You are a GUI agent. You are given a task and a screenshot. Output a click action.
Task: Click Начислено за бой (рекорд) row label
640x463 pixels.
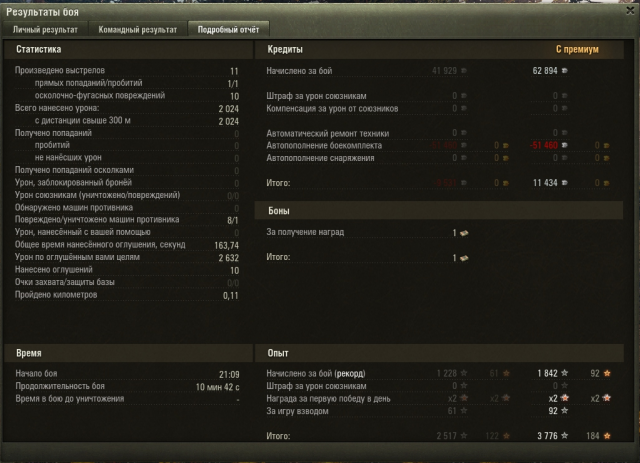(x=316, y=373)
